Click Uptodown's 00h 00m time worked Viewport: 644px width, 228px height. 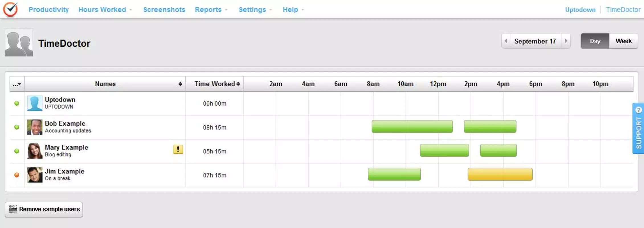pyautogui.click(x=215, y=103)
